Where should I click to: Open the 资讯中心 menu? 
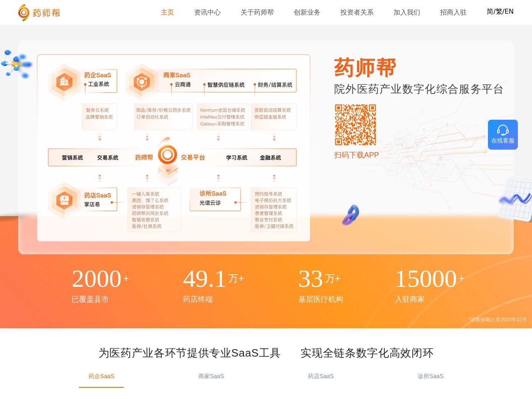pos(207,12)
